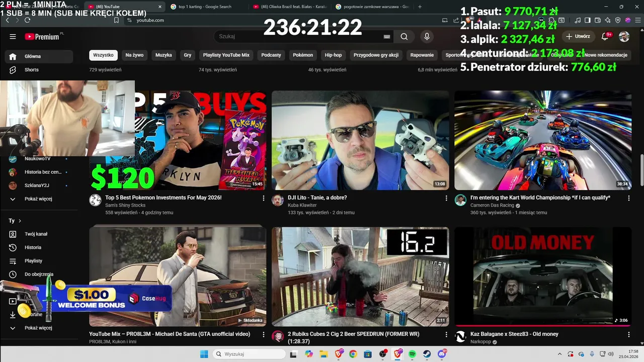Viewport: 644px width, 362px height.
Task: Select the Na żywo filter chip
Action: [134, 55]
